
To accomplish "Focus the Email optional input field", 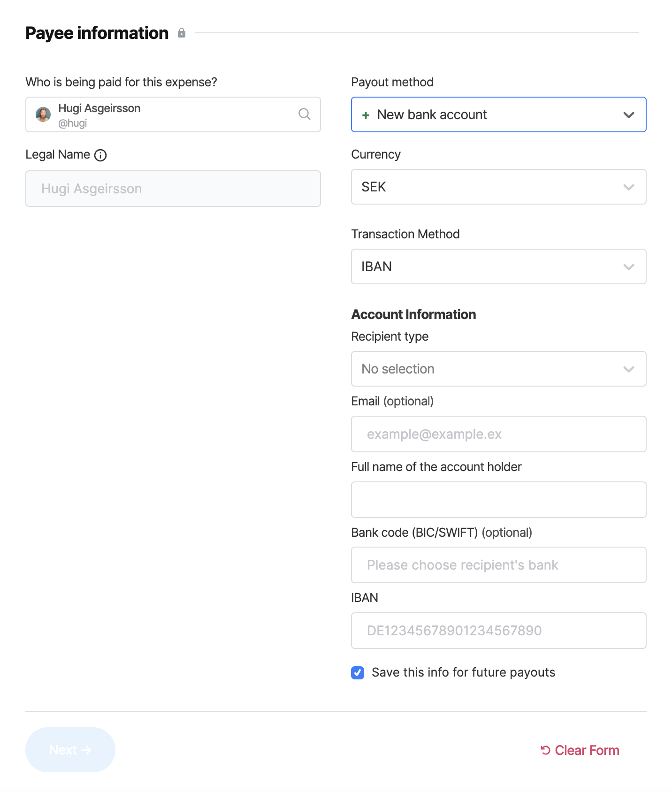I will coord(498,434).
